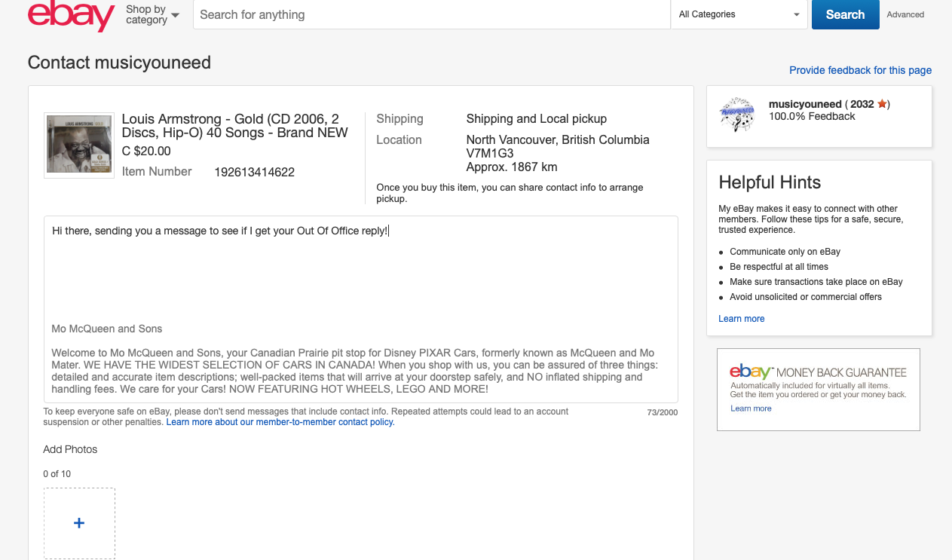Click the Search for anything field
The image size is (952, 560).
click(x=430, y=14)
